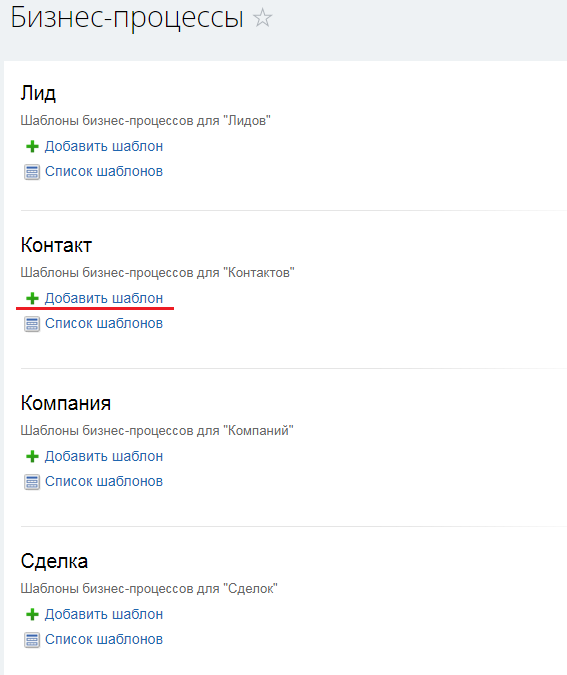Click the Сделка section heading
The height and width of the screenshot is (675, 567).
54,561
